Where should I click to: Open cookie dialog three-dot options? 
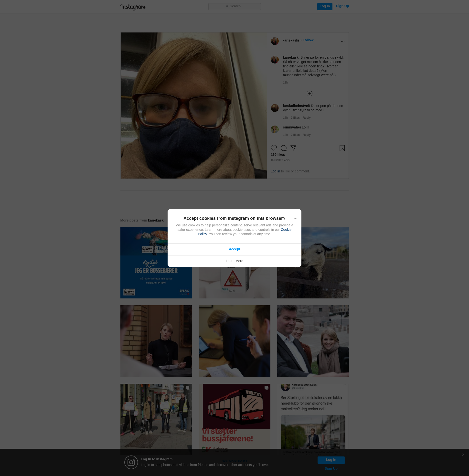pyautogui.click(x=295, y=219)
